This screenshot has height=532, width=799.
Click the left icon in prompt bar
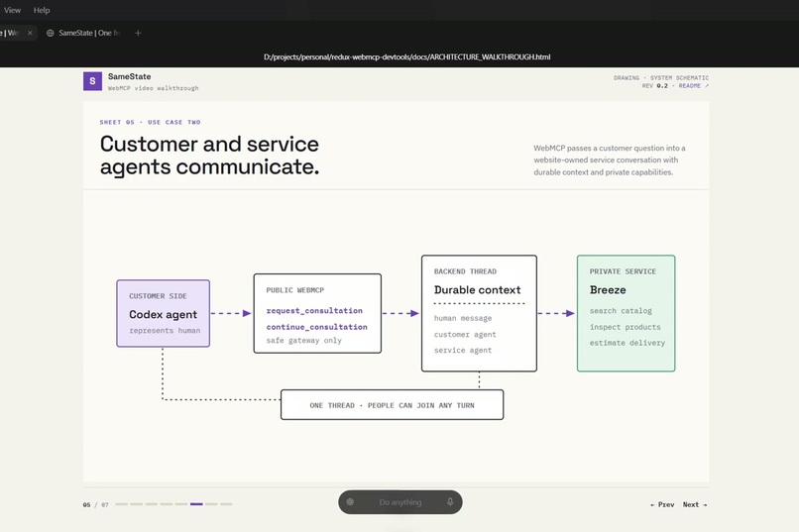point(350,502)
